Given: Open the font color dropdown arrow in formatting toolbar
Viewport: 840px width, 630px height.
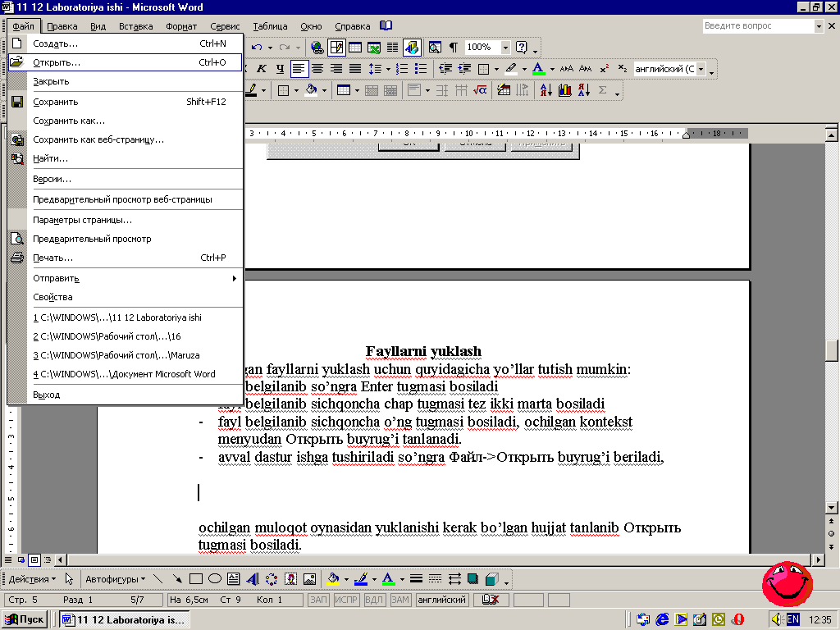Looking at the screenshot, I should pos(552,69).
